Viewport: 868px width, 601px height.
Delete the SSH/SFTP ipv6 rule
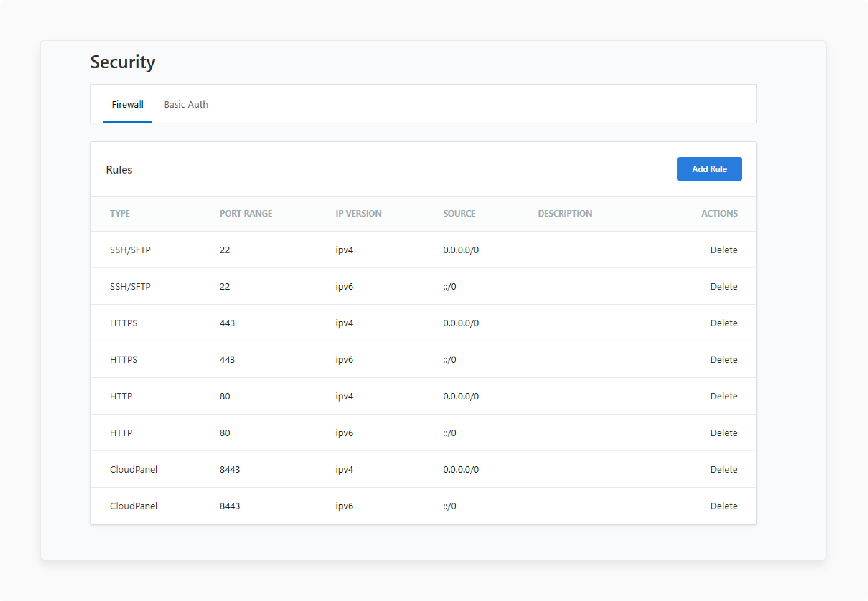click(724, 286)
